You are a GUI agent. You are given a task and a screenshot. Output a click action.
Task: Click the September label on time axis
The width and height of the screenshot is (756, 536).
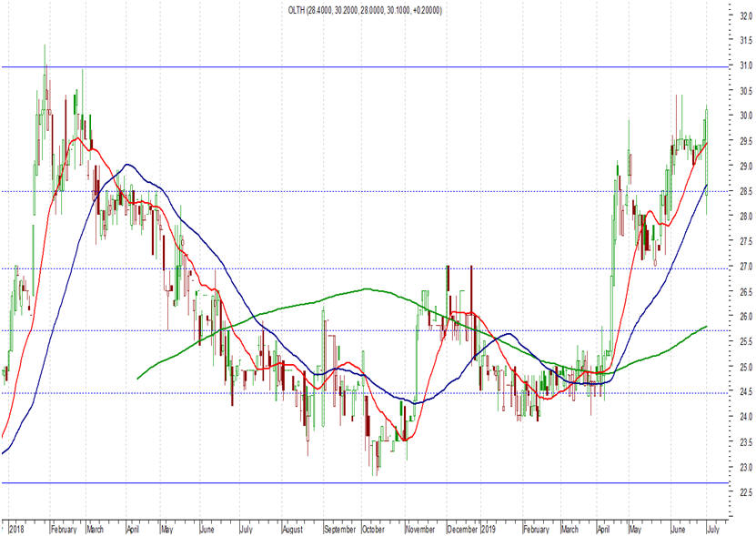point(340,530)
